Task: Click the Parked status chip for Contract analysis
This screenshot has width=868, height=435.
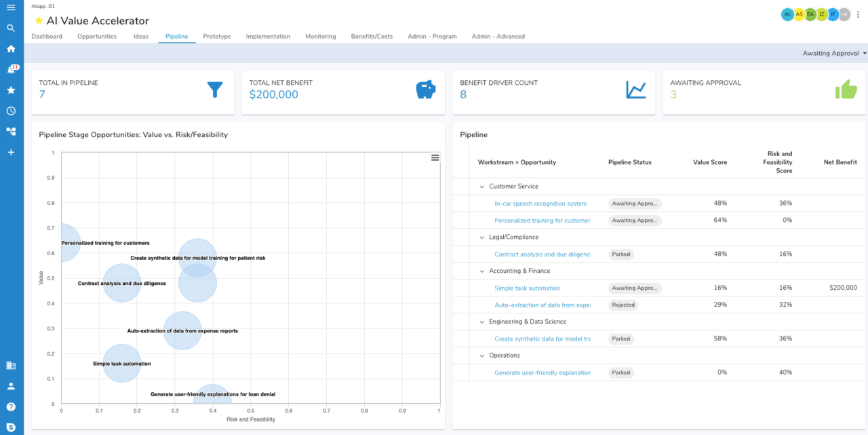Action: tap(620, 254)
